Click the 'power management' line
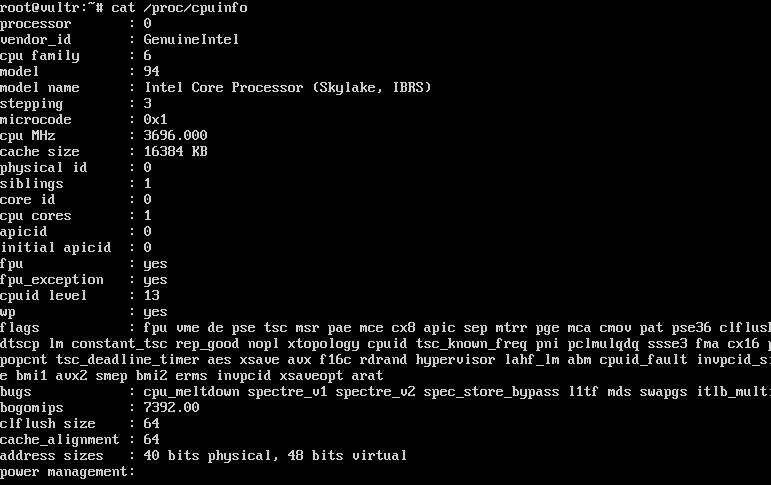This screenshot has height=485, width=771. pyautogui.click(x=67, y=472)
